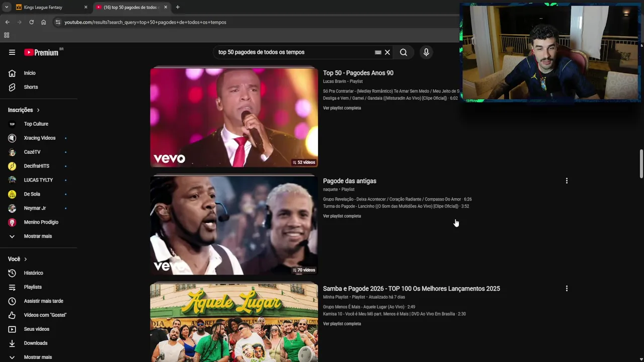Open Lucas Bravin channel link

coord(335,81)
